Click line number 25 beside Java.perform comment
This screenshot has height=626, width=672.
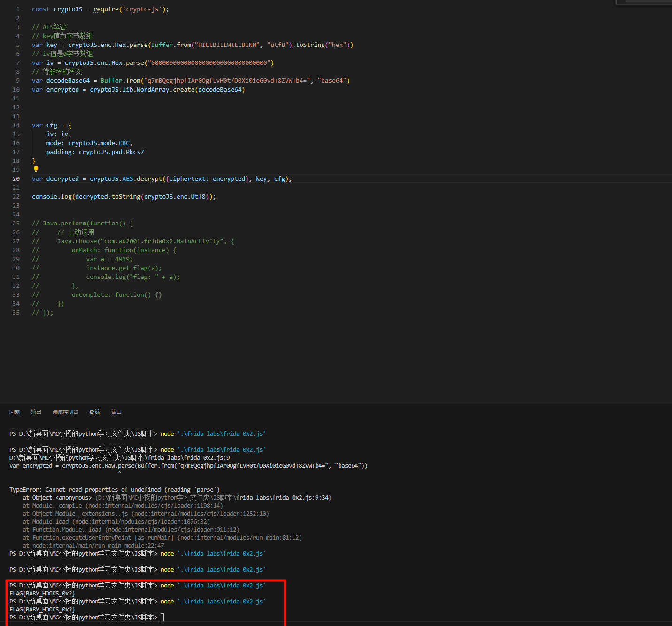16,224
